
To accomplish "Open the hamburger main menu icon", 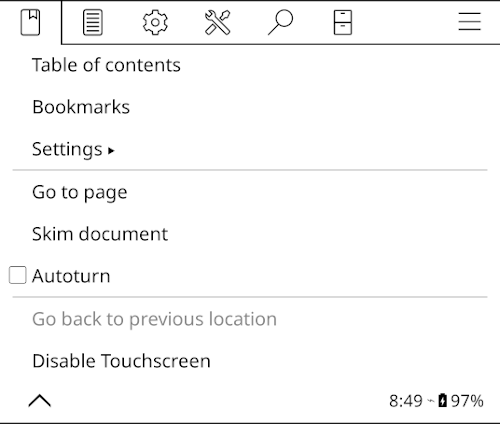I will tap(469, 22).
